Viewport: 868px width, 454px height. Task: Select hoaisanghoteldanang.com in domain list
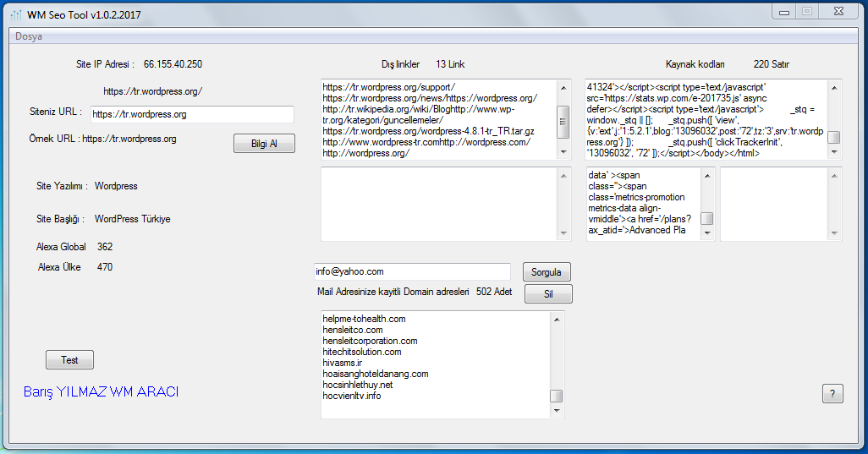[x=376, y=374]
